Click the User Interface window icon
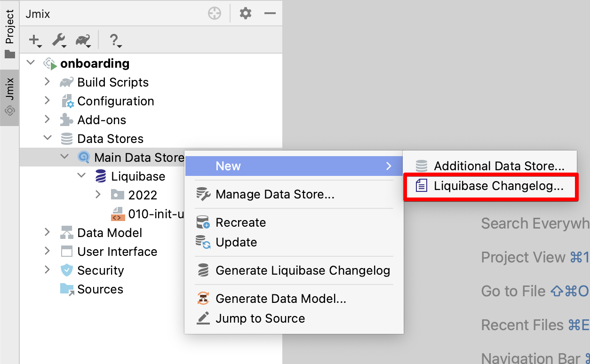Viewport: 590px width, 364px height. click(x=67, y=252)
